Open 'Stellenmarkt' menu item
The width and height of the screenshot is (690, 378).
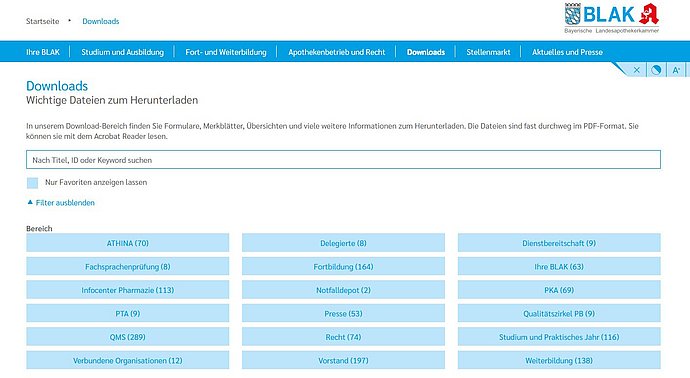click(488, 52)
